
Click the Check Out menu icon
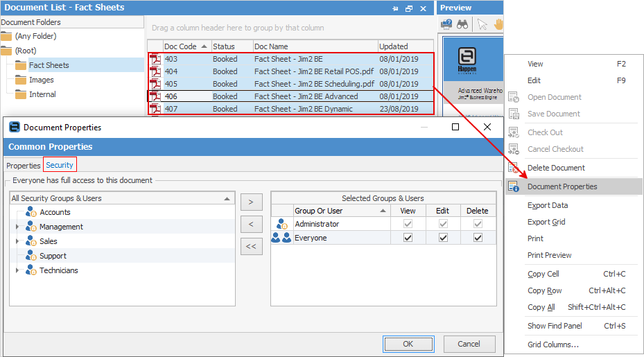tap(514, 132)
